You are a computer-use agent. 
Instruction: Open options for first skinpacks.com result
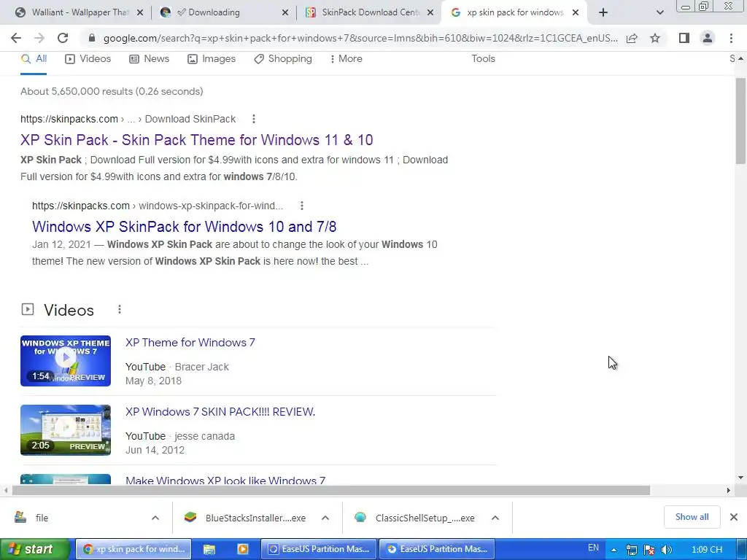253,119
